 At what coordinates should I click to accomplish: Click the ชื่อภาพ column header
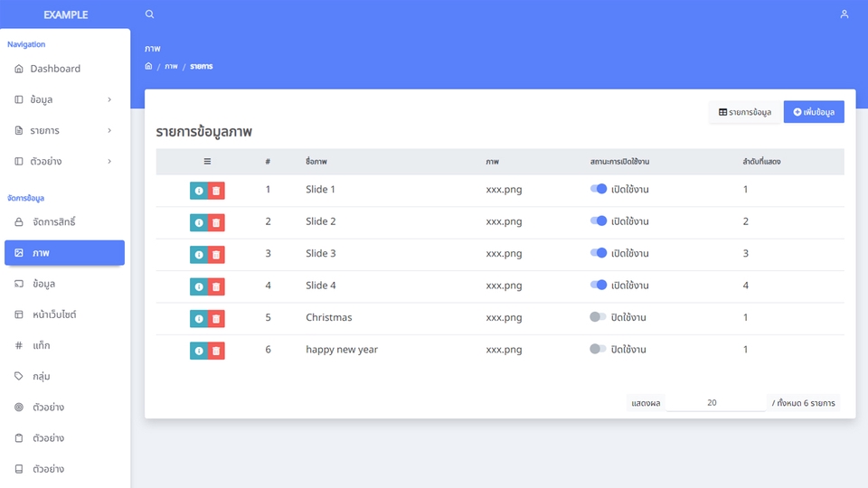[316, 162]
